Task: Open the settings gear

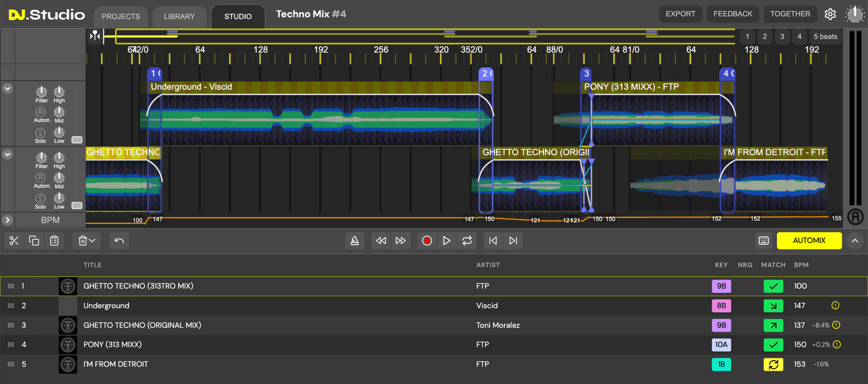Action: pyautogui.click(x=830, y=14)
